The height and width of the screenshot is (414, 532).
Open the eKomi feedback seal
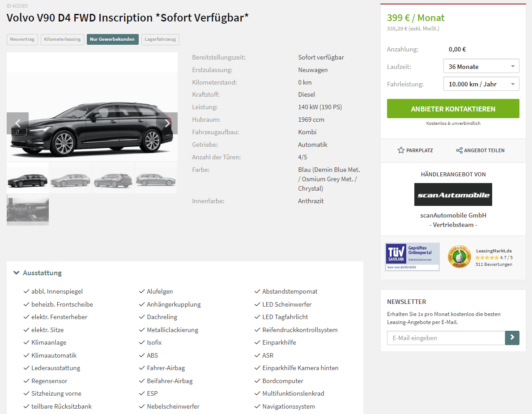point(460,257)
